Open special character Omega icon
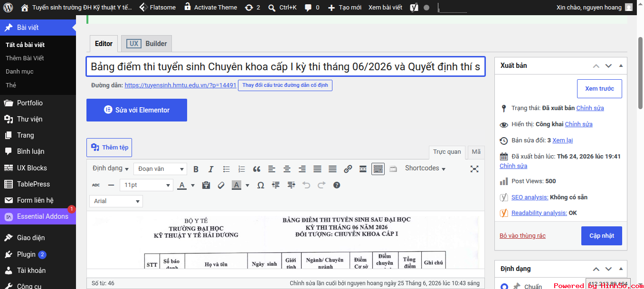This screenshot has width=644, height=289. [260, 185]
